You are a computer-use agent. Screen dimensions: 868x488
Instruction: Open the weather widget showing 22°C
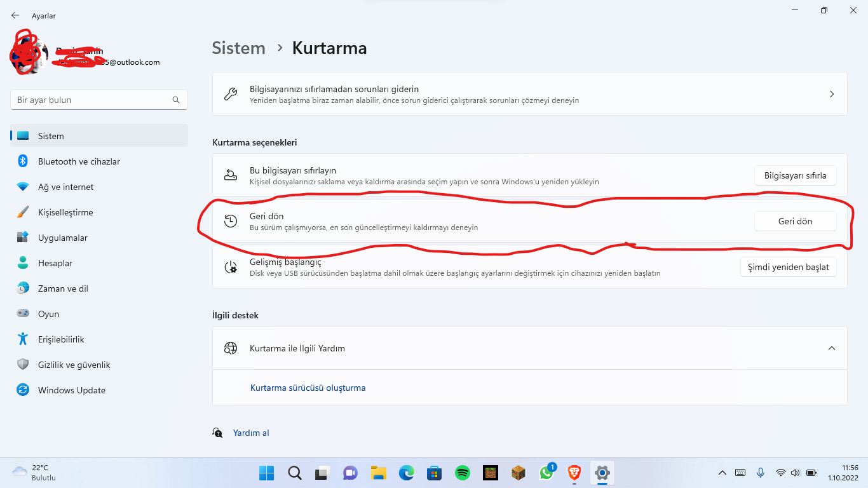pos(35,473)
